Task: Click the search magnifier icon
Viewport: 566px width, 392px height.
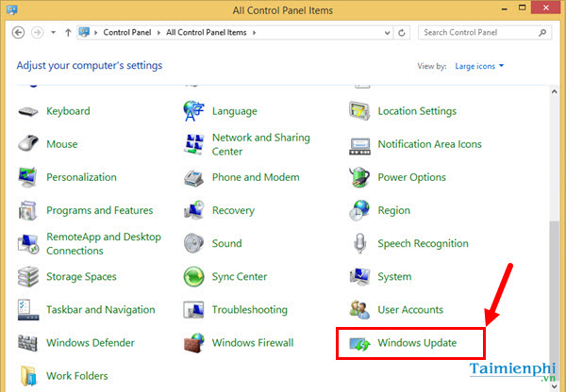Action: 542,33
